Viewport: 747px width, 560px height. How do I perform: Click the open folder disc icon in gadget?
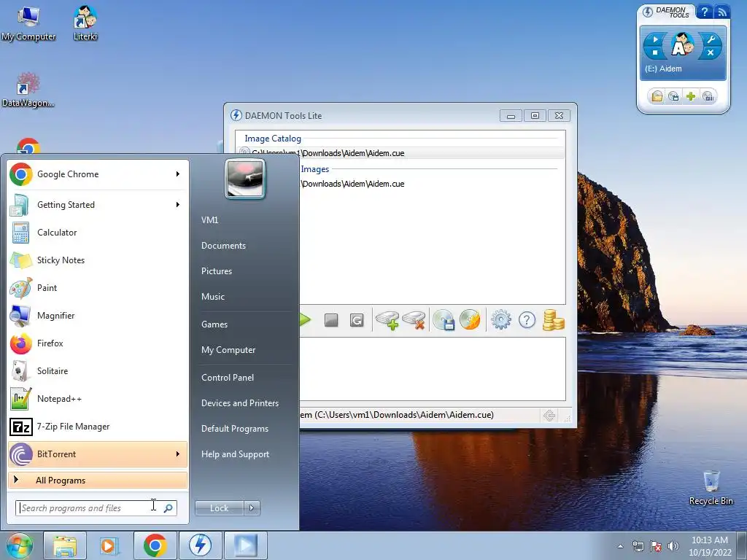[657, 97]
